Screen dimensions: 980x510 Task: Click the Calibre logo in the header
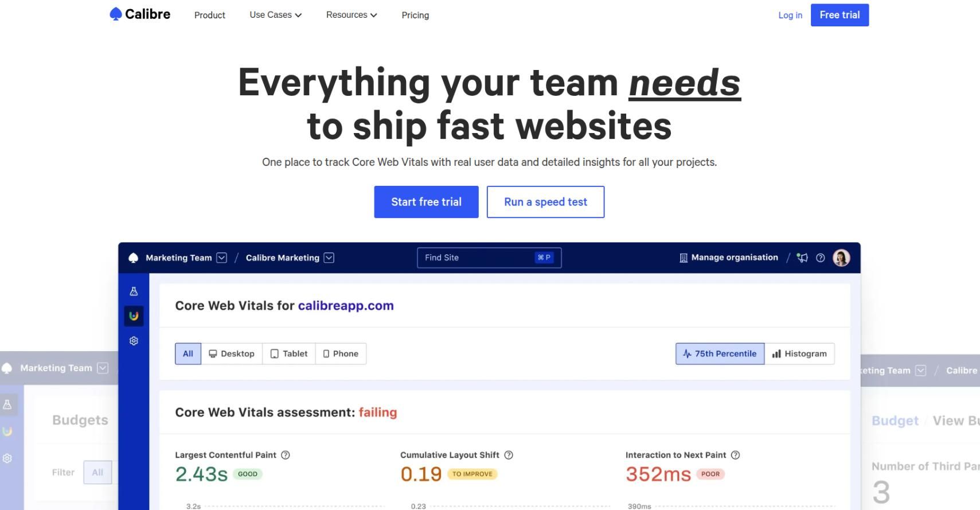coord(140,14)
